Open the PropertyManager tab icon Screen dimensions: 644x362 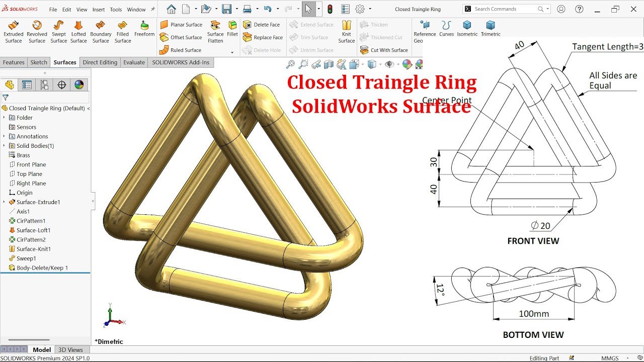point(27,85)
